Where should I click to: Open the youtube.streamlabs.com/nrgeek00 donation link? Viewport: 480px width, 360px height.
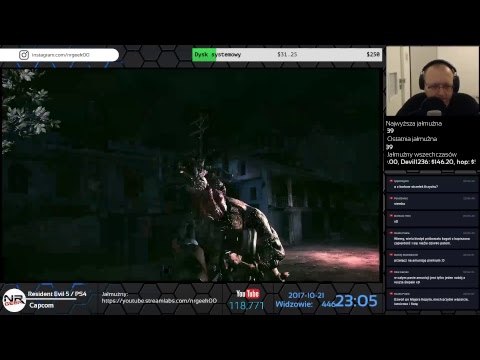tap(159, 301)
